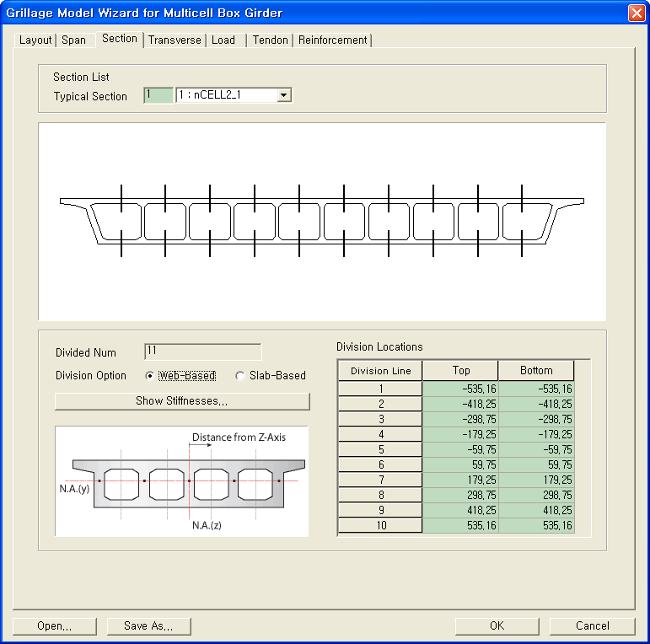Screen dimensions: 650x644
Task: Click the Cancel button
Action: coord(593,625)
